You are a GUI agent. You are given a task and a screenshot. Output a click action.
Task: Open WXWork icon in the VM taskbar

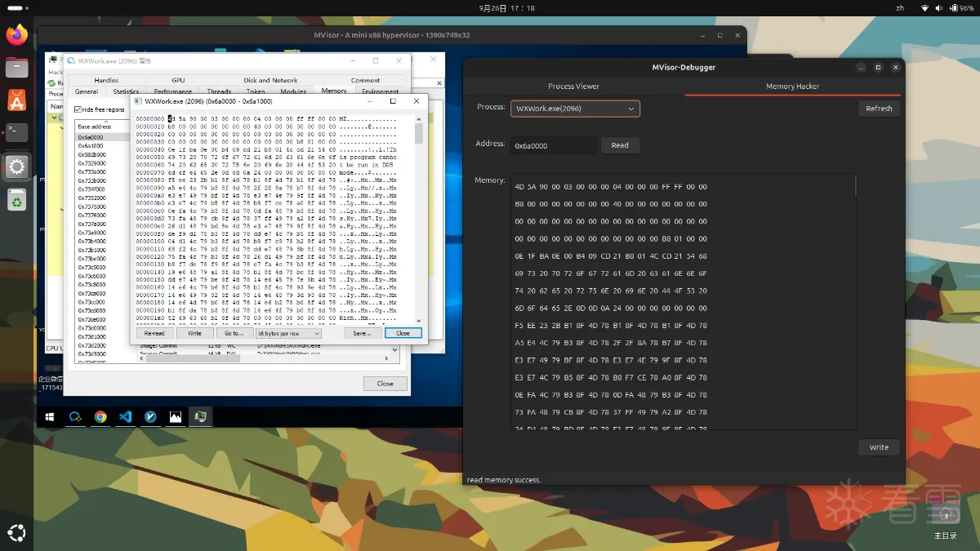tap(75, 416)
